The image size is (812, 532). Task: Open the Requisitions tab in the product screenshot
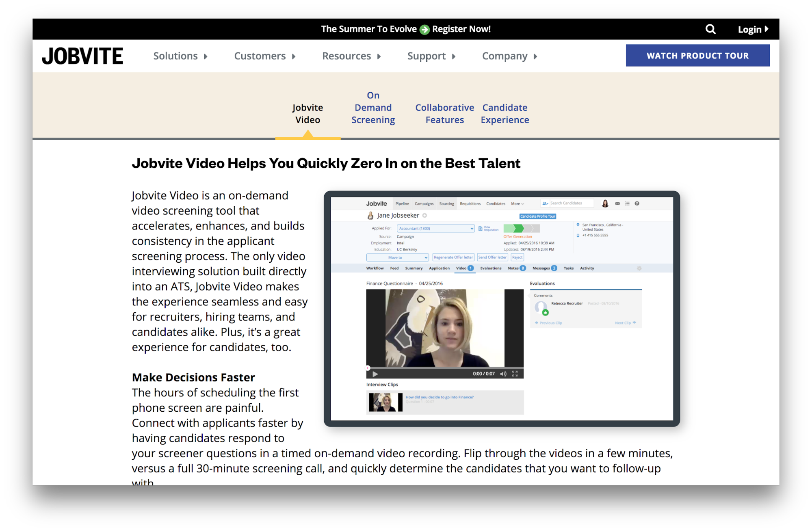[470, 204]
